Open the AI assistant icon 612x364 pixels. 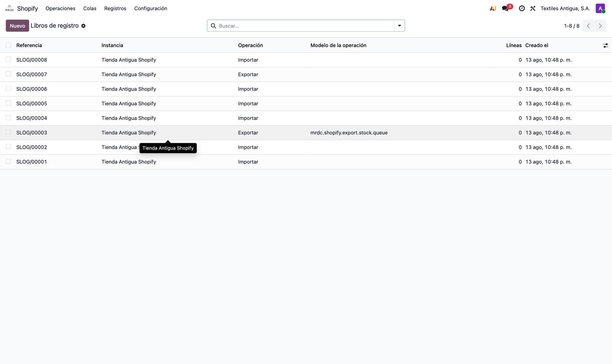pyautogui.click(x=493, y=8)
